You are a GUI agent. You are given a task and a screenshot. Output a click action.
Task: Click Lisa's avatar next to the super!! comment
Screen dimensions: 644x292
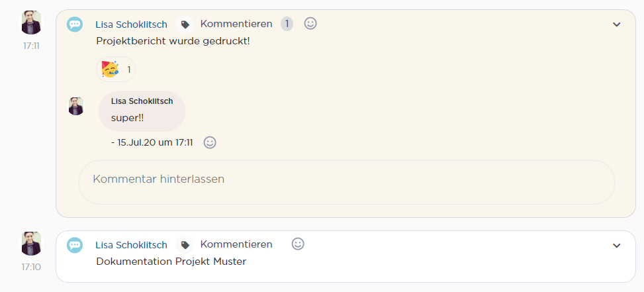[75, 107]
